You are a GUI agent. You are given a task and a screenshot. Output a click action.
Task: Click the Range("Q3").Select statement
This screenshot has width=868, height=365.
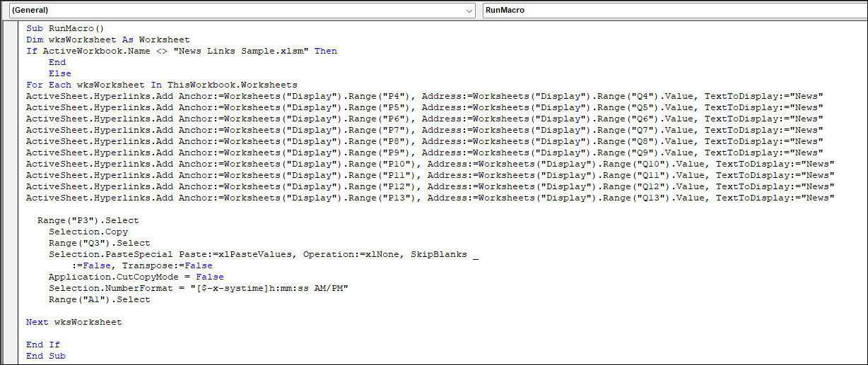coord(94,243)
